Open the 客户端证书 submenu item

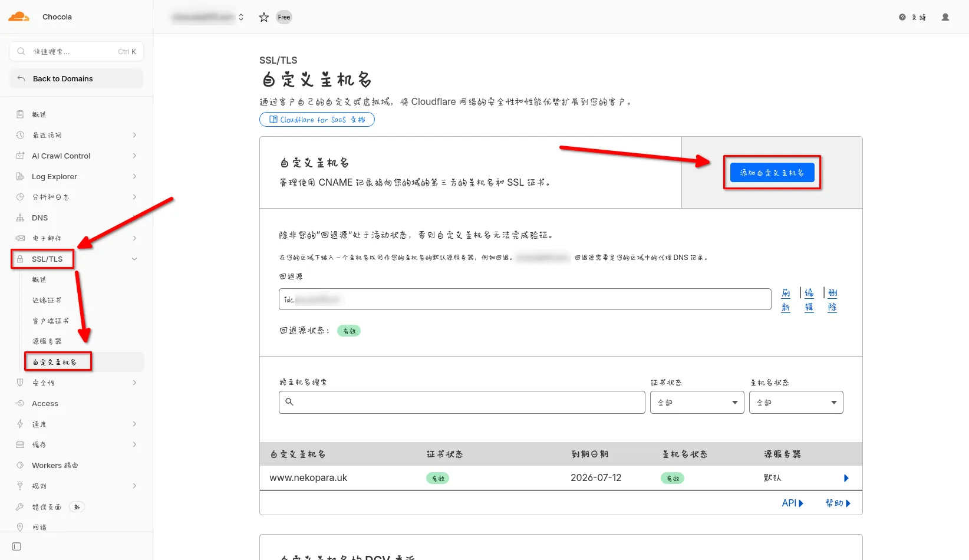[x=51, y=321]
